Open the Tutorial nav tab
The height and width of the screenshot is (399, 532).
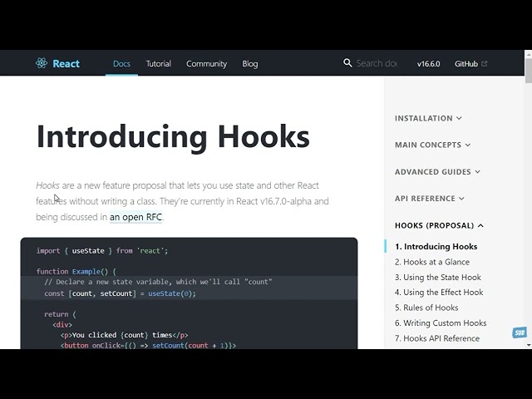tap(159, 63)
